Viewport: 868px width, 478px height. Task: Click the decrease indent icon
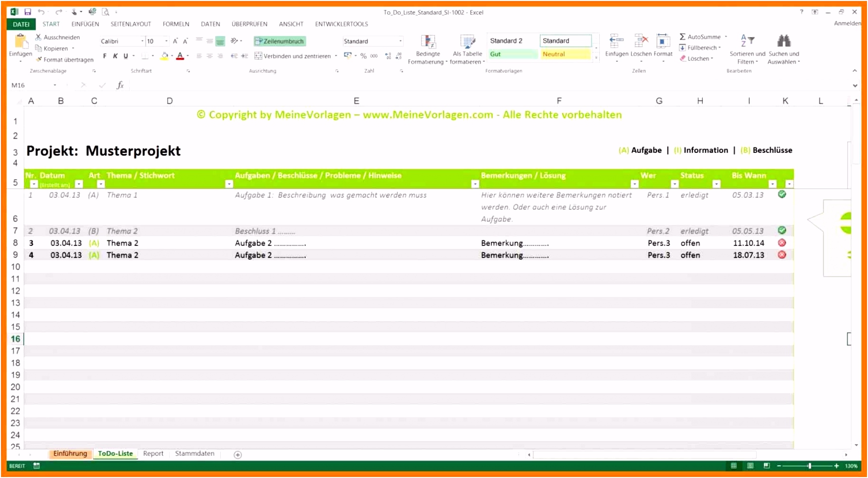[234, 56]
